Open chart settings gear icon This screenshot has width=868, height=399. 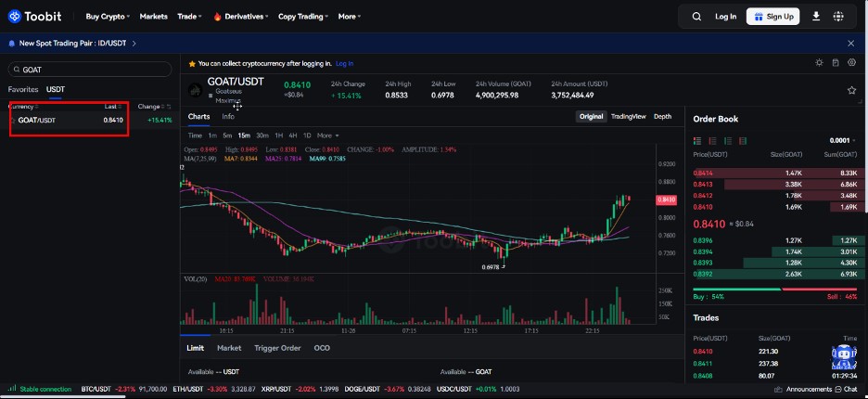point(852,62)
